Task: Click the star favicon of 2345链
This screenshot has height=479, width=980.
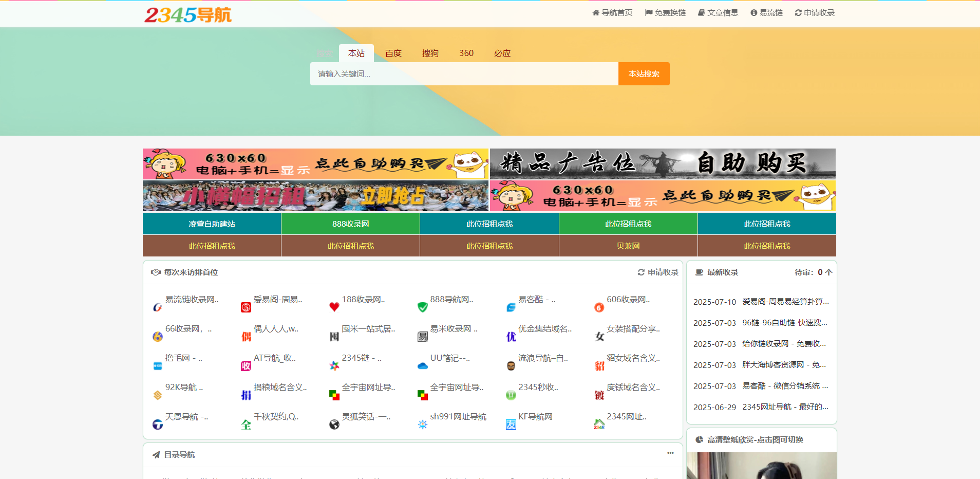Action: coord(334,366)
